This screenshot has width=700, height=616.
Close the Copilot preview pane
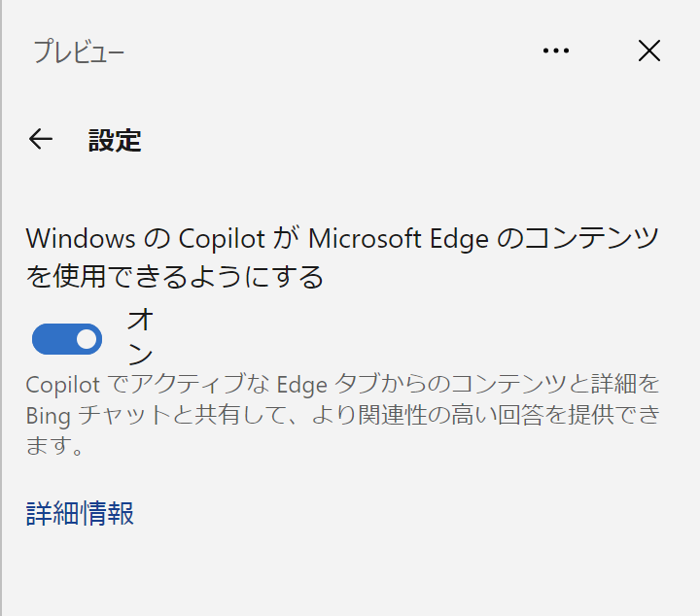[648, 51]
